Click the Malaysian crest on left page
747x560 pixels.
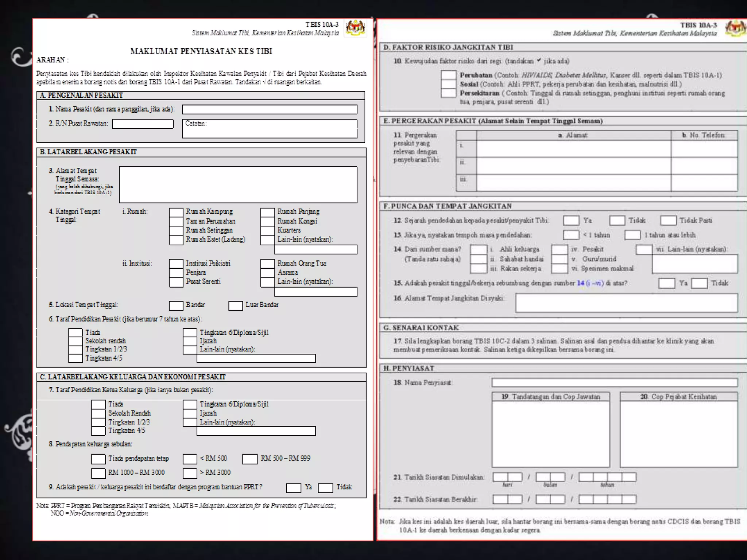point(355,28)
